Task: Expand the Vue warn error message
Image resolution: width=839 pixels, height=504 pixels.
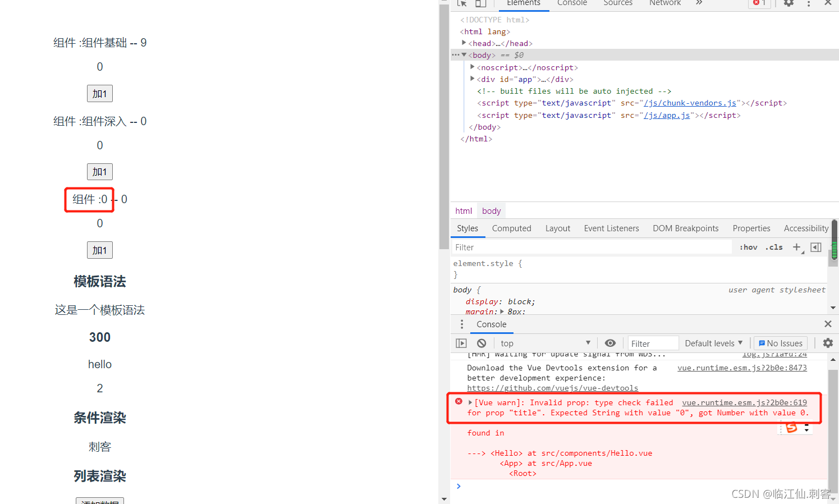Action: [x=470, y=402]
